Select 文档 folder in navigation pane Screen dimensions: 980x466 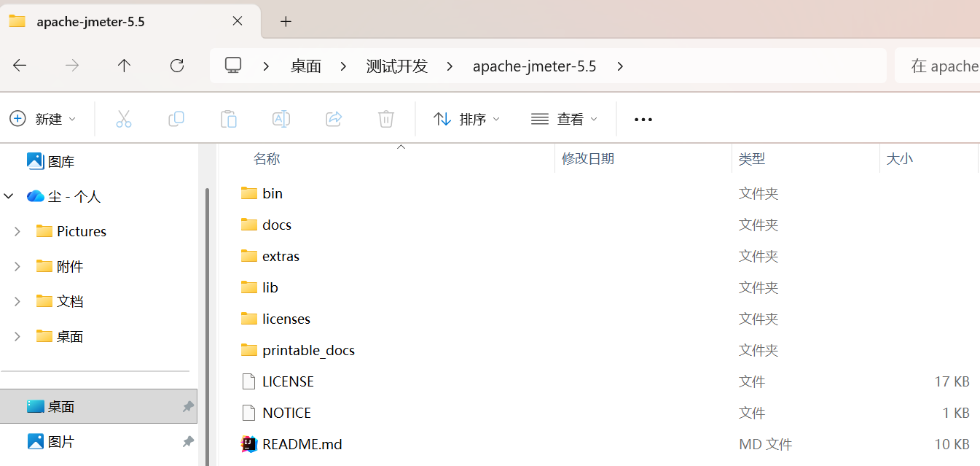70,301
